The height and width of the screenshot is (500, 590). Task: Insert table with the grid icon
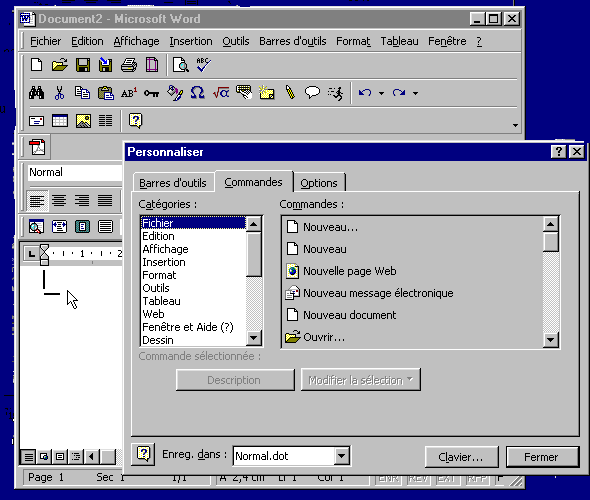coord(60,121)
